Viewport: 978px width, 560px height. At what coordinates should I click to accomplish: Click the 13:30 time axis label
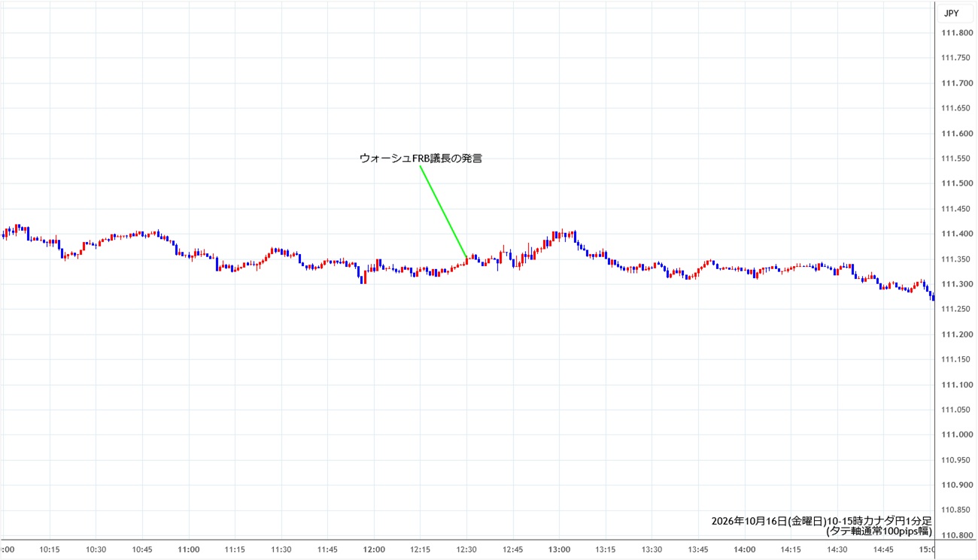651,549
